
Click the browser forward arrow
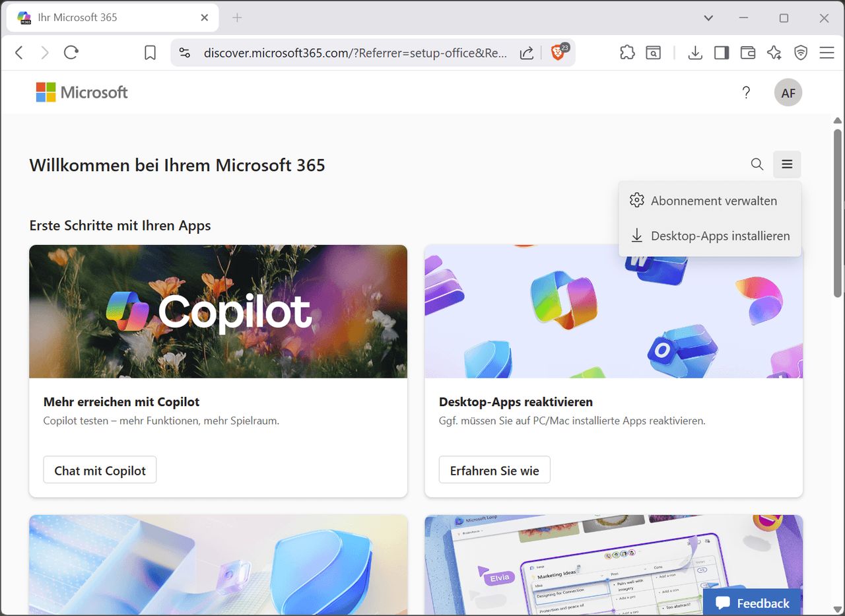tap(45, 53)
